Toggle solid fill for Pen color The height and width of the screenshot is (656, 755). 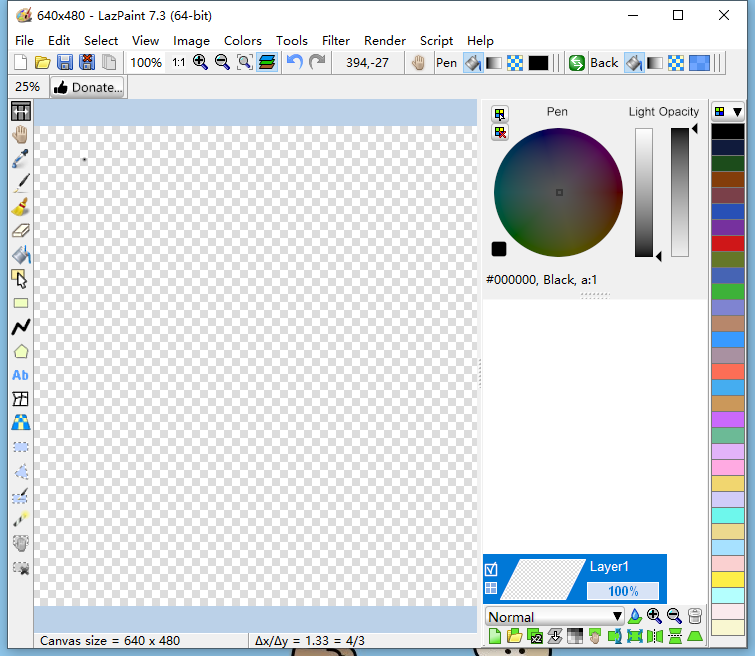pos(473,63)
